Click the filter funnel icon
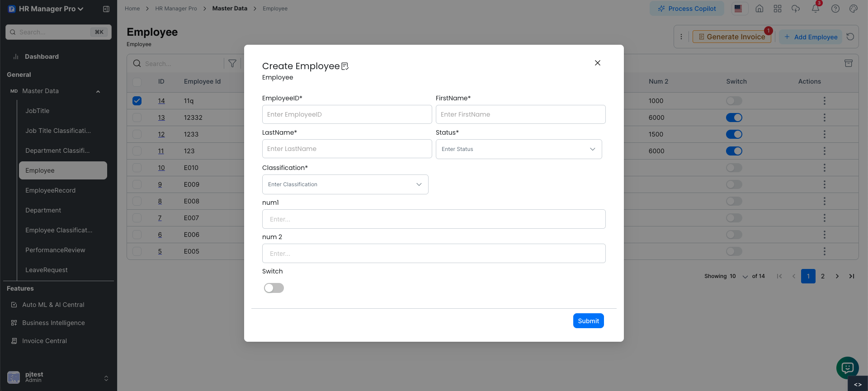 (232, 64)
